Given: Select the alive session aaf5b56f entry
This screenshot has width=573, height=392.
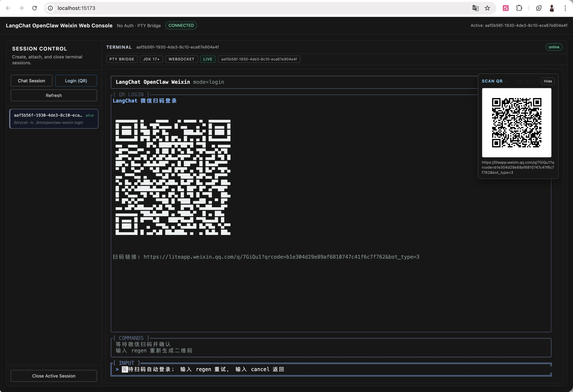Looking at the screenshot, I should click(54, 119).
